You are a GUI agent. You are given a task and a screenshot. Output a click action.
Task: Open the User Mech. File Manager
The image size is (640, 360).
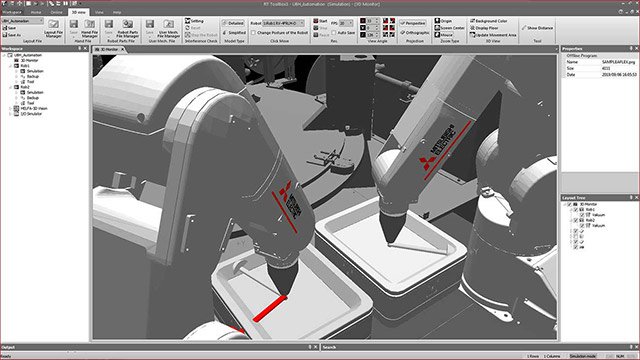[169, 28]
